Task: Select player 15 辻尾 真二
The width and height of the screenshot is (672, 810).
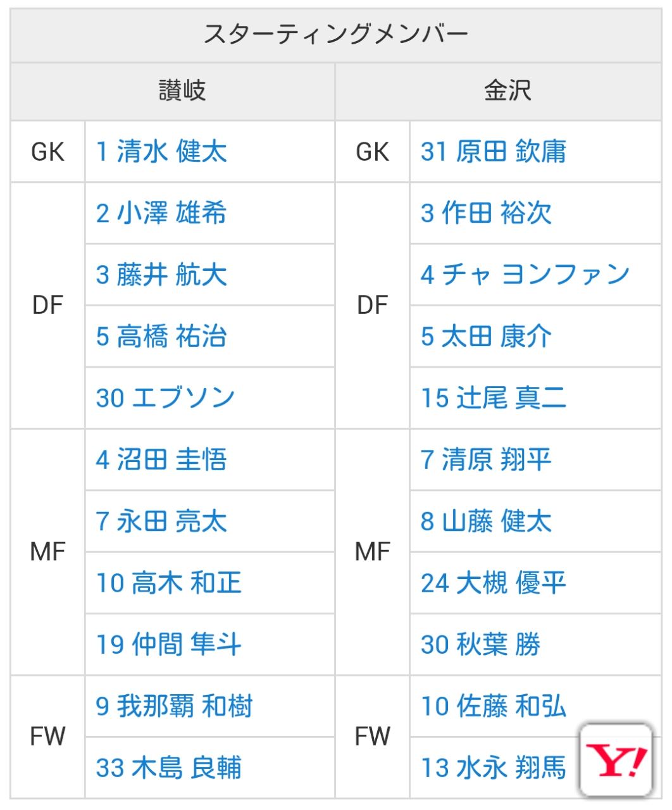Action: pos(494,398)
